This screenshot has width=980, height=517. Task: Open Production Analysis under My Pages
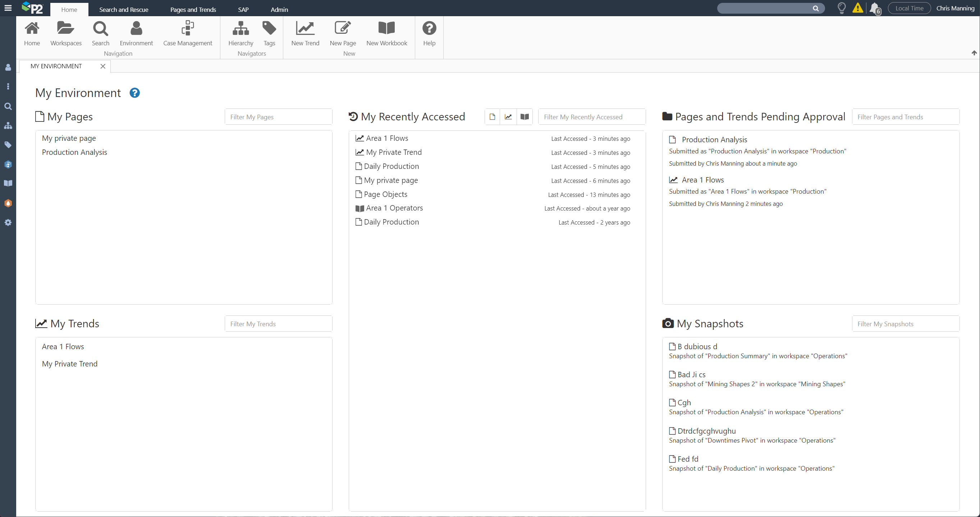pyautogui.click(x=74, y=152)
